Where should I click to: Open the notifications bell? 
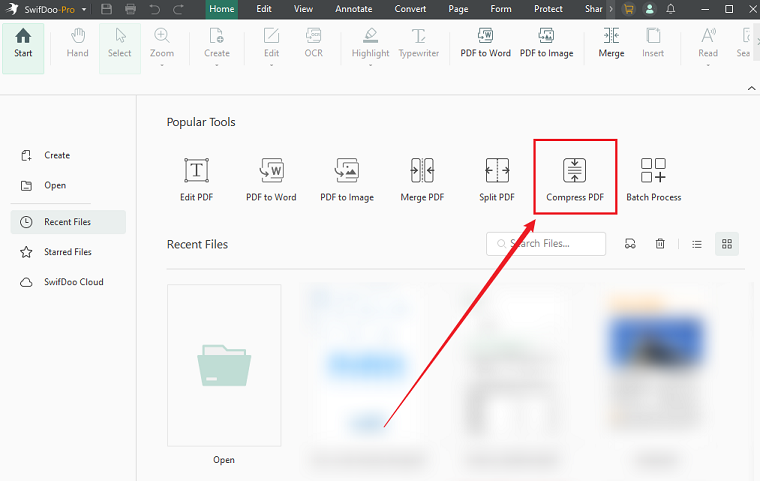click(671, 9)
